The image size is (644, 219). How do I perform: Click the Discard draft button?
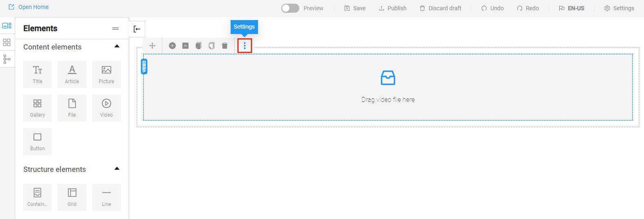(440, 8)
